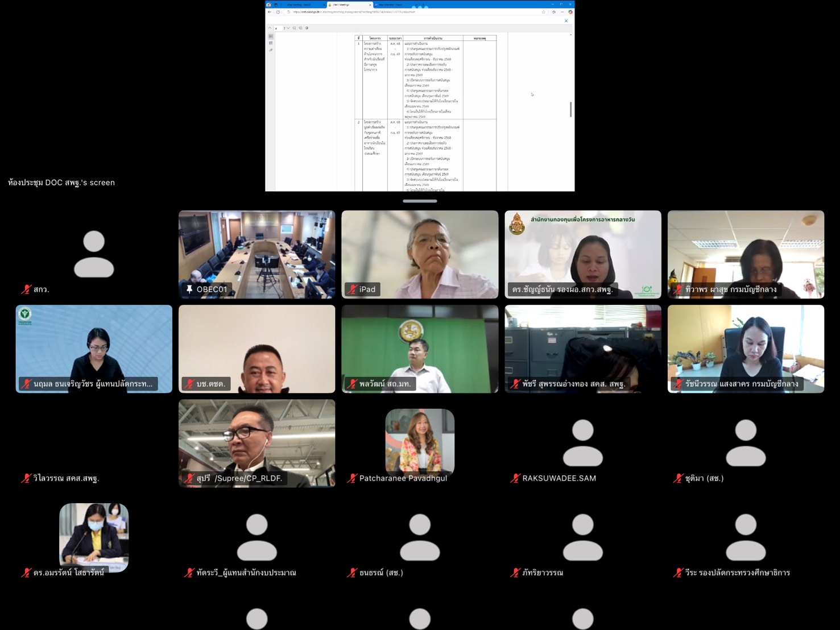
Task: Click the browser refresh icon
Action: coord(278,12)
